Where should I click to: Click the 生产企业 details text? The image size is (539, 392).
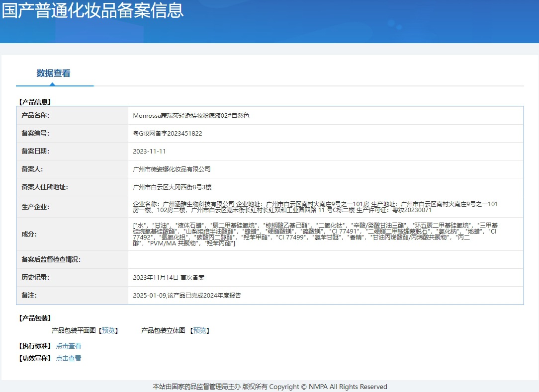pos(315,207)
